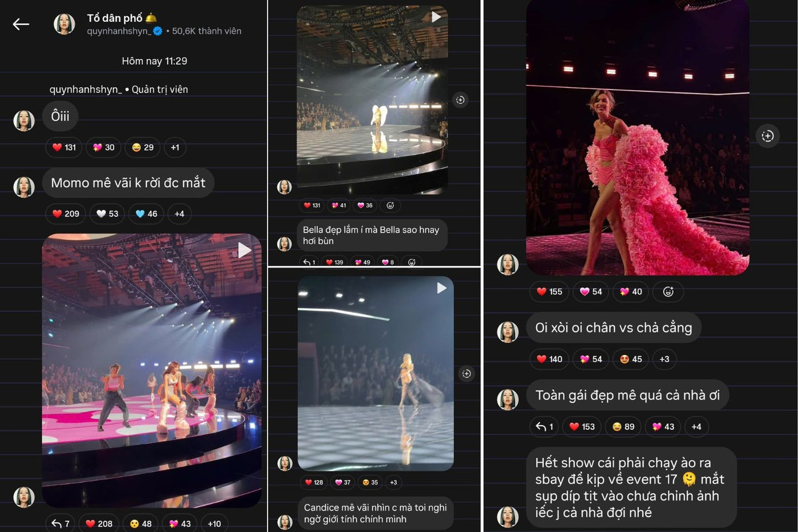Expand the +4 reactions on Momo message
Viewport: 798px width, 532px height.
click(179, 214)
